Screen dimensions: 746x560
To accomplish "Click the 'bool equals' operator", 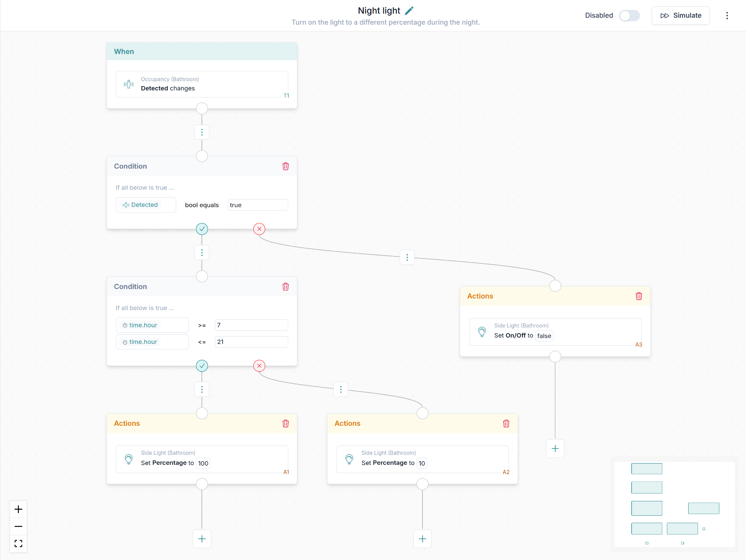I will click(202, 205).
